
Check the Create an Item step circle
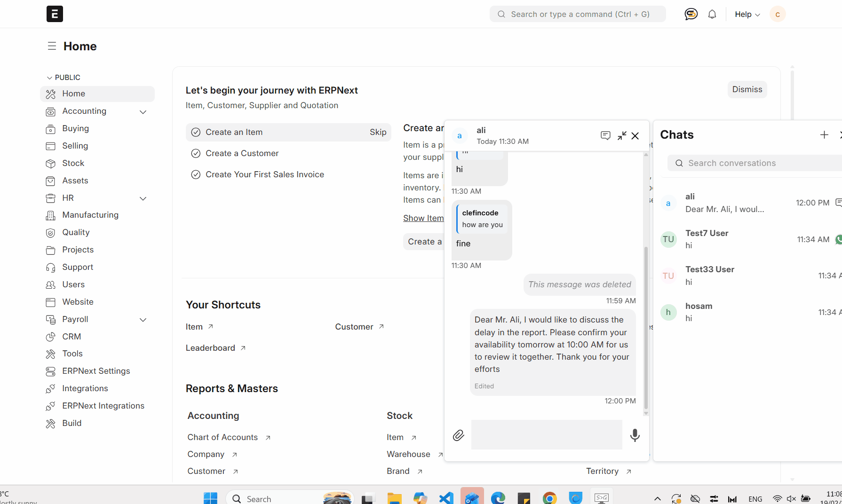[x=196, y=132]
